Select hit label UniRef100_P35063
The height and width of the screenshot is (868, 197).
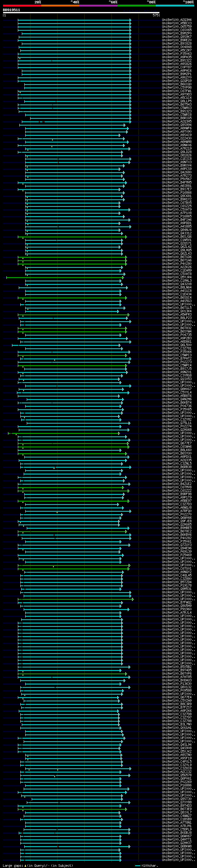coord(177,54)
